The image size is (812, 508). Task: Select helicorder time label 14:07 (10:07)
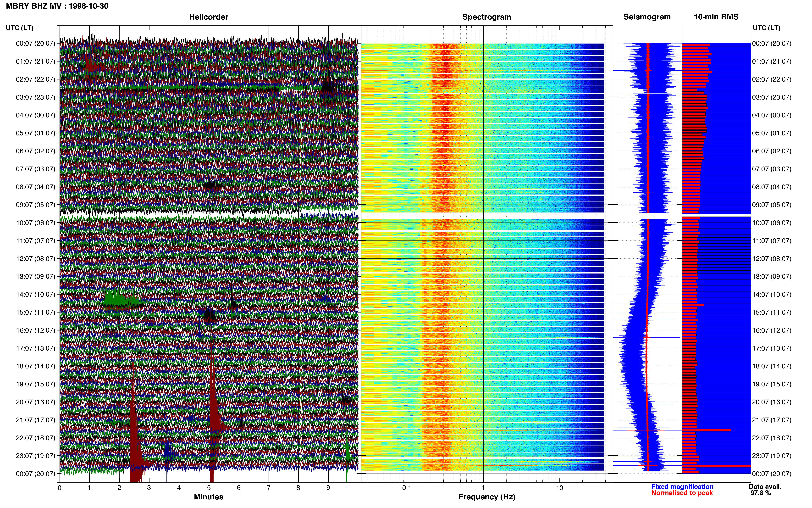click(x=36, y=295)
